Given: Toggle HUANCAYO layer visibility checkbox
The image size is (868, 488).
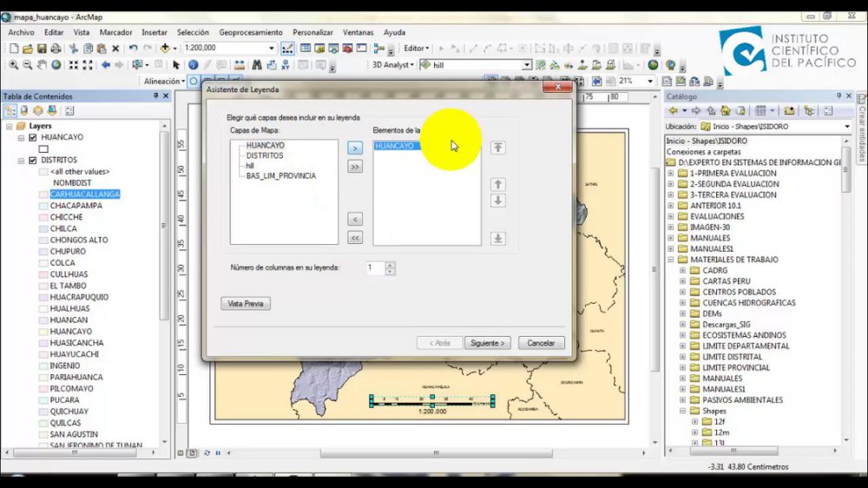Looking at the screenshot, I should coord(33,137).
